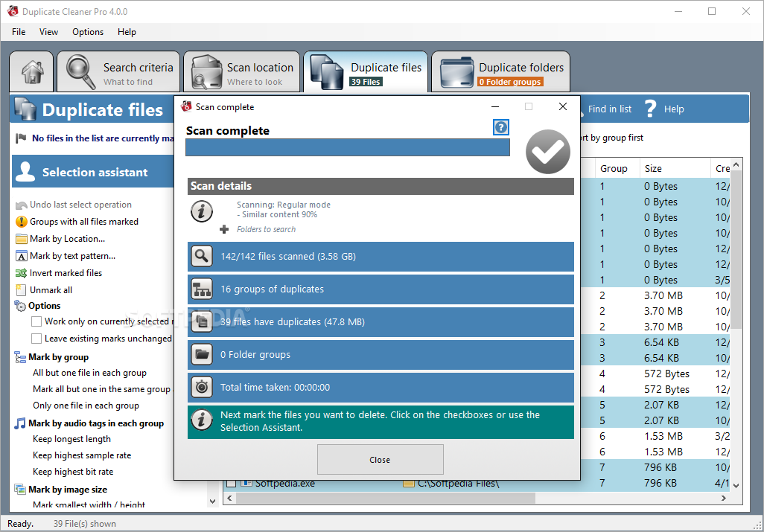The width and height of the screenshot is (764, 532).
Task: Click the folder search icon on Scan location
Action: click(206, 72)
